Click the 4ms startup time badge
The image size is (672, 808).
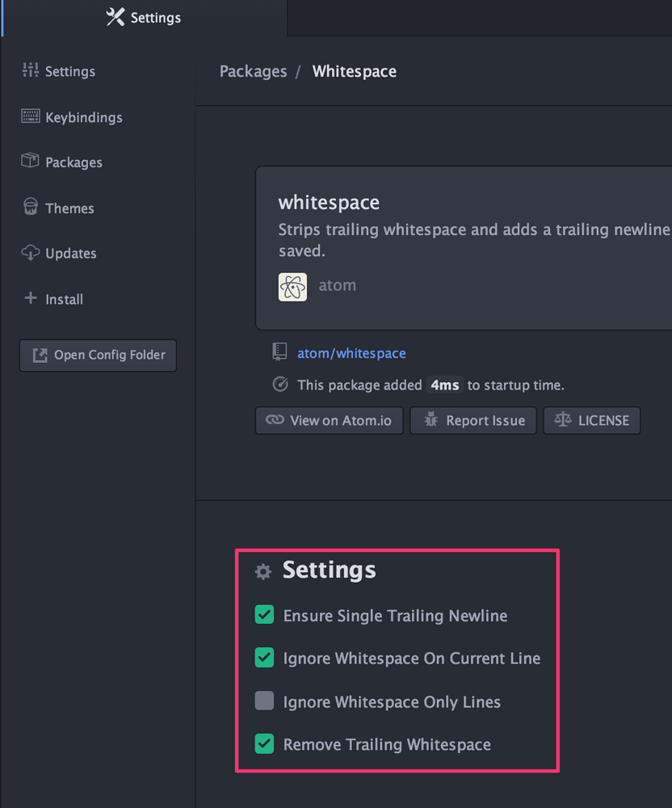[x=445, y=385]
